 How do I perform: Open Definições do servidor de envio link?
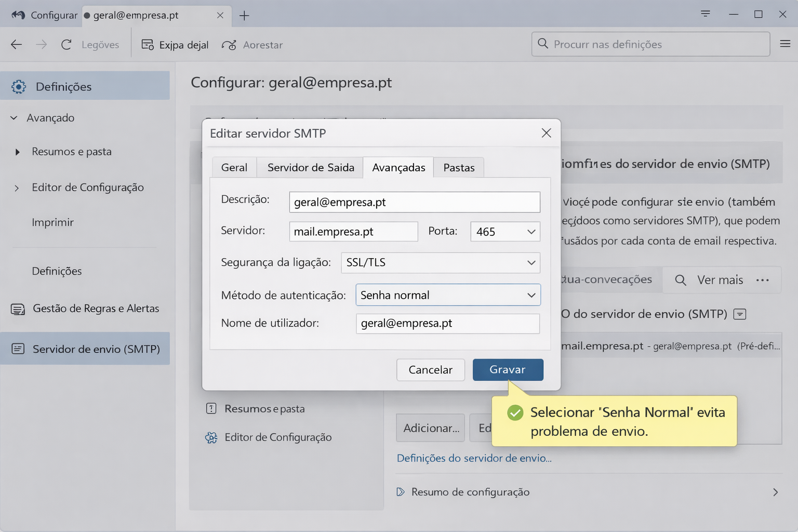474,458
